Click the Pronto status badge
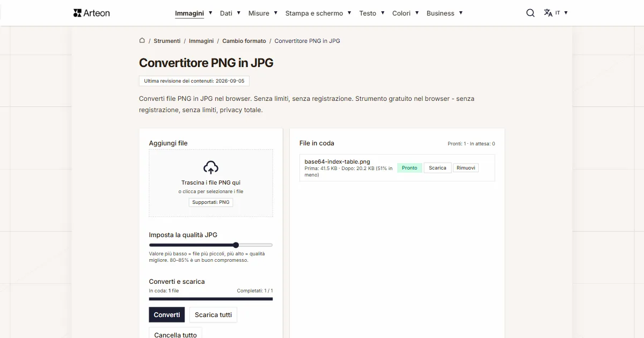Image resolution: width=644 pixels, height=338 pixels. point(409,168)
